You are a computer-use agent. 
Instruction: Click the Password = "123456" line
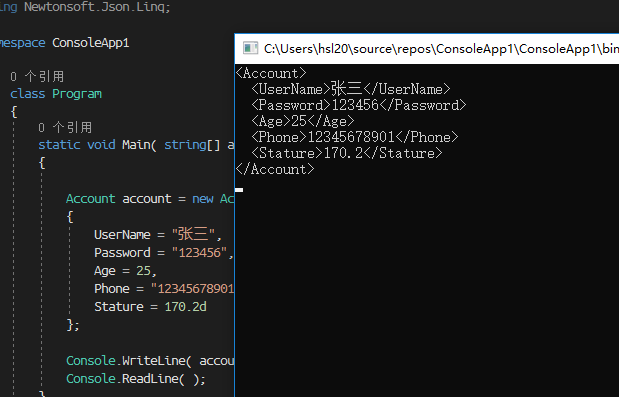coord(164,253)
